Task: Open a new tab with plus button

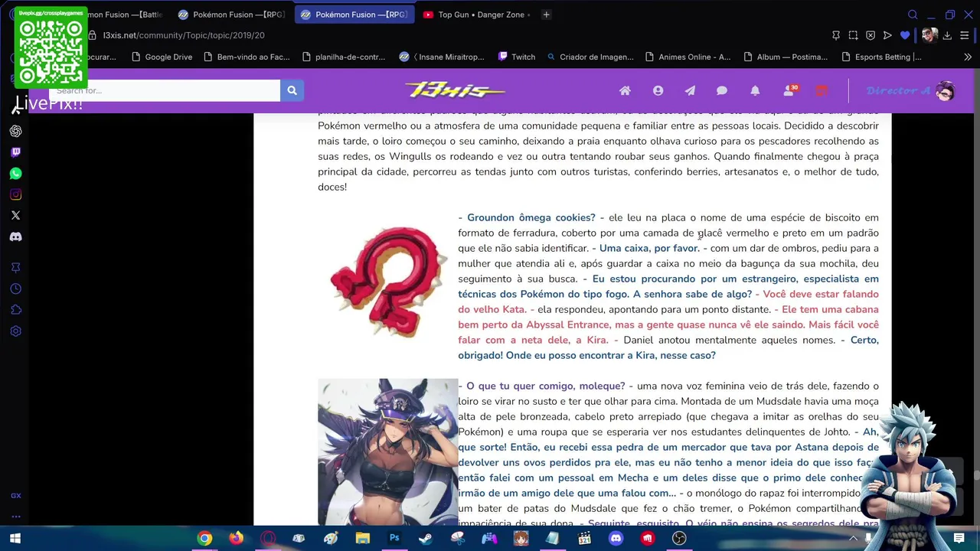Action: click(x=546, y=15)
